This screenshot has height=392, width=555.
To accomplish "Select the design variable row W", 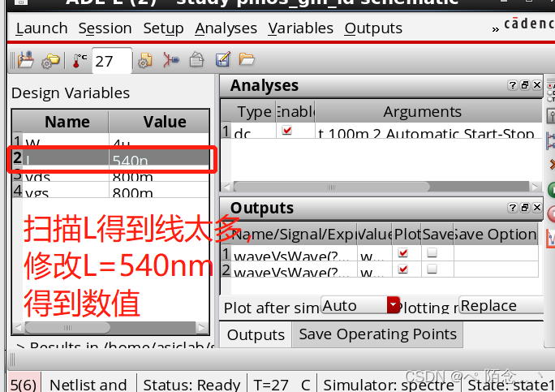I will point(111,140).
